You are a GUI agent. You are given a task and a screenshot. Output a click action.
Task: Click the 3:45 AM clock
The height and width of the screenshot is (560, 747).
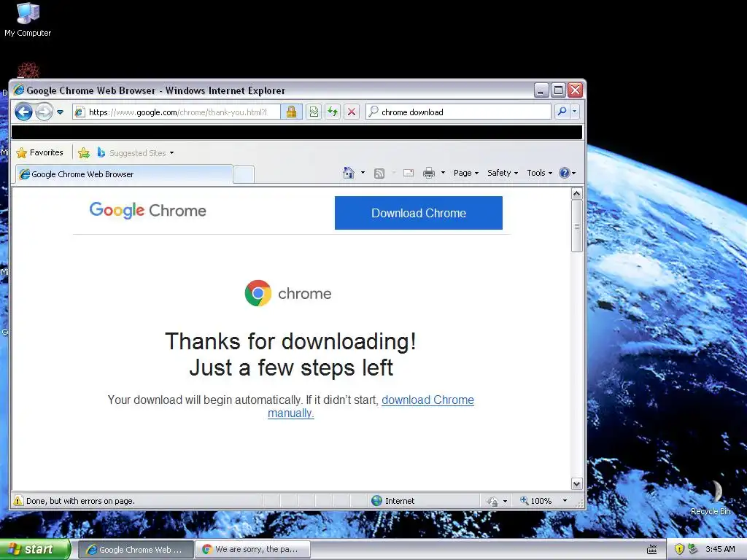tap(720, 549)
